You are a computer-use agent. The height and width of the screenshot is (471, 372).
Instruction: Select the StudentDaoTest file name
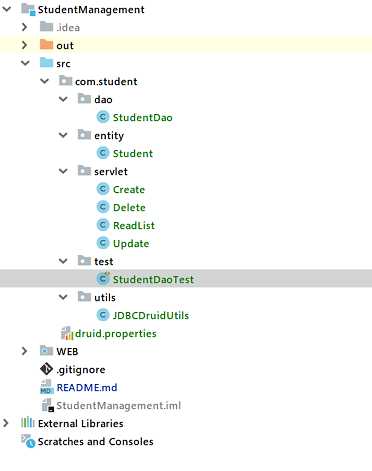[153, 279]
